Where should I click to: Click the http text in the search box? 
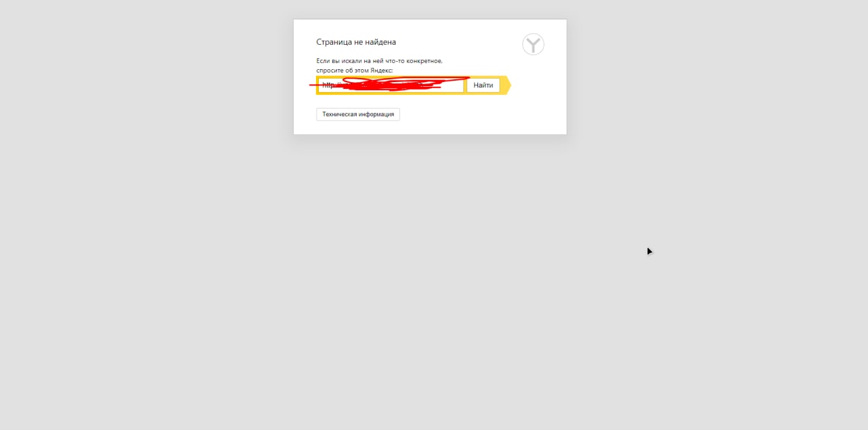click(329, 85)
